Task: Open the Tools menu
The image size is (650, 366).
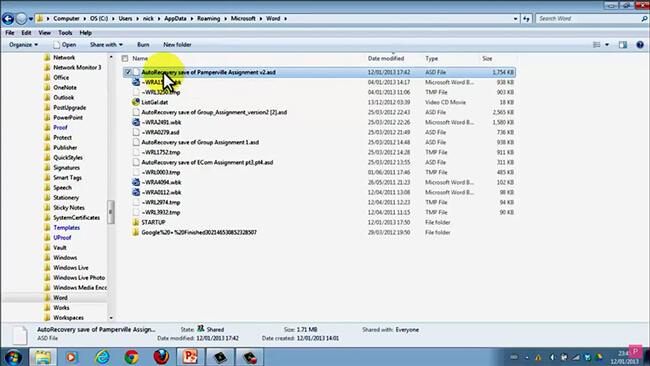Action: pos(65,33)
